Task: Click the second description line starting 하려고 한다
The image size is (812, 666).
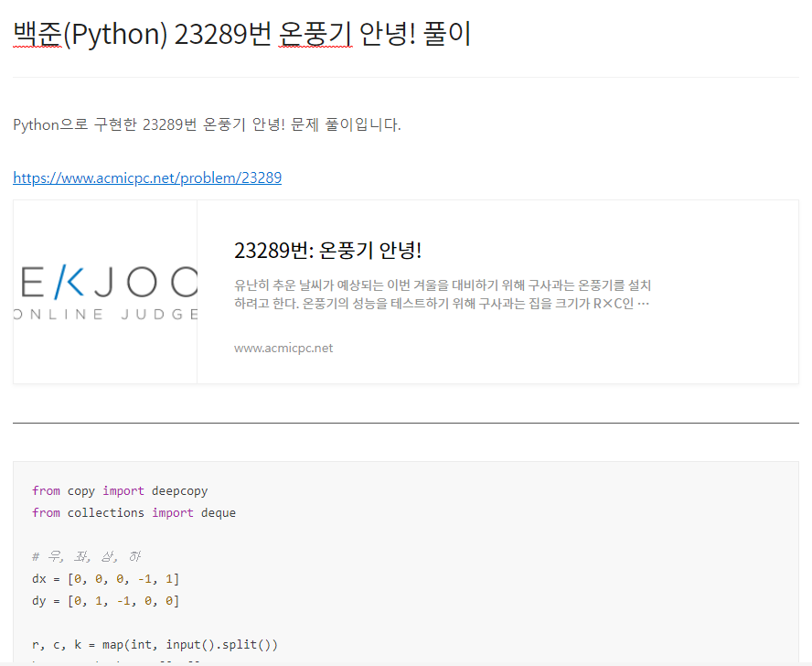Action: [442, 303]
